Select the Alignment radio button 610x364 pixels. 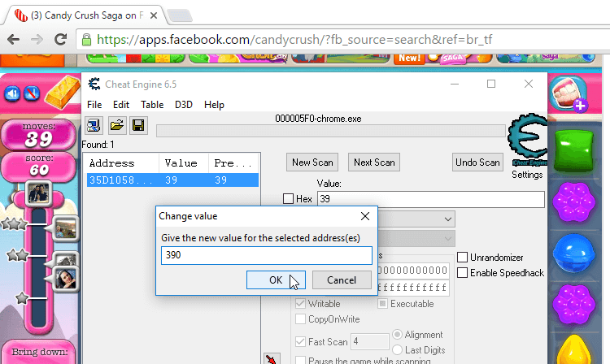pyautogui.click(x=397, y=335)
